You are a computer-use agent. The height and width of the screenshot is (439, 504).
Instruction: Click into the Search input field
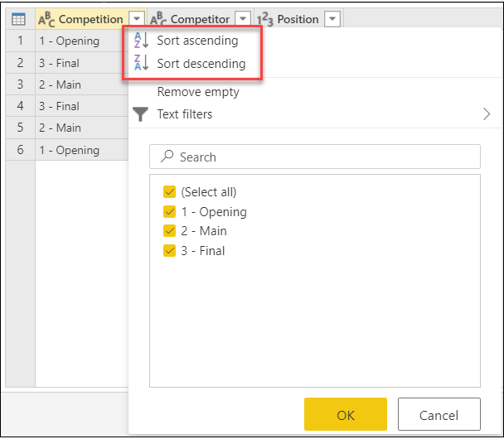click(323, 157)
